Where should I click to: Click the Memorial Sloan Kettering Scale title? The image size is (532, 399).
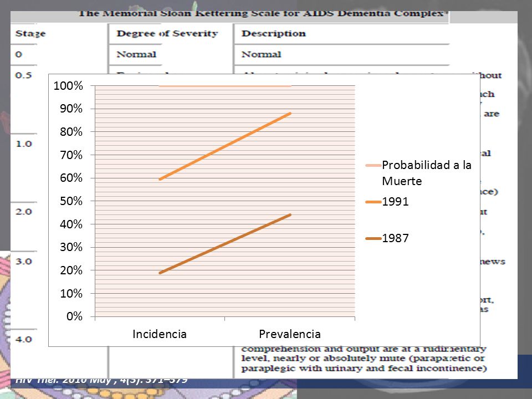(263, 14)
